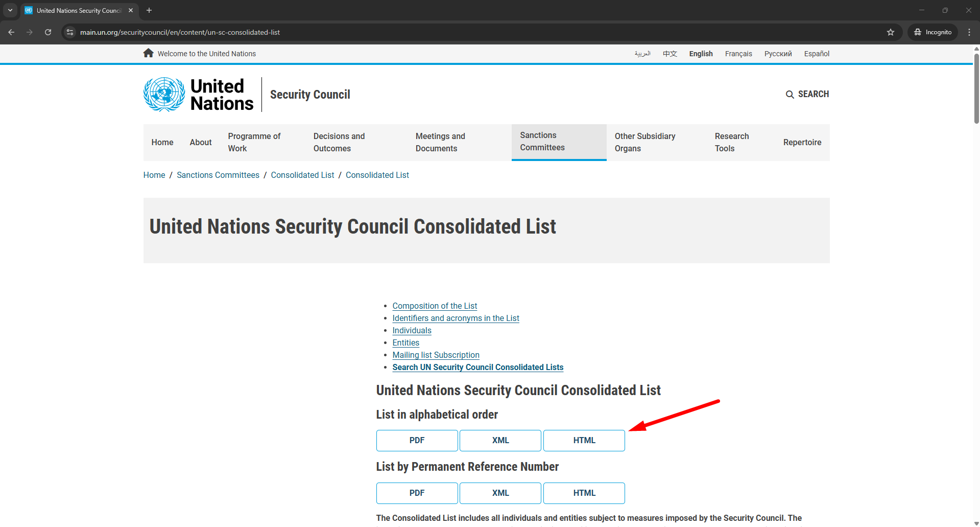980x527 pixels.
Task: Switch language to Español
Action: click(817, 54)
